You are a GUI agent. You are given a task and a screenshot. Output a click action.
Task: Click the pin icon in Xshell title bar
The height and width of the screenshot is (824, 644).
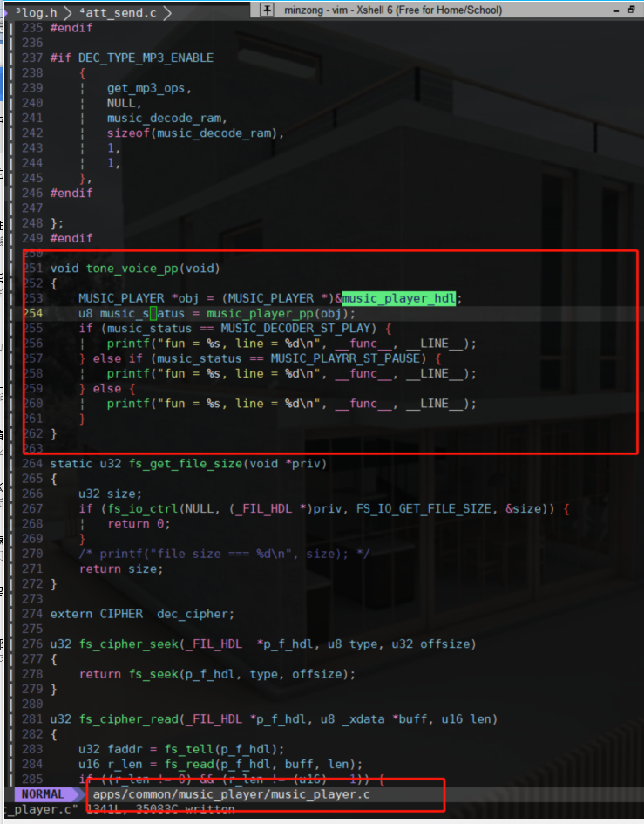(267, 10)
